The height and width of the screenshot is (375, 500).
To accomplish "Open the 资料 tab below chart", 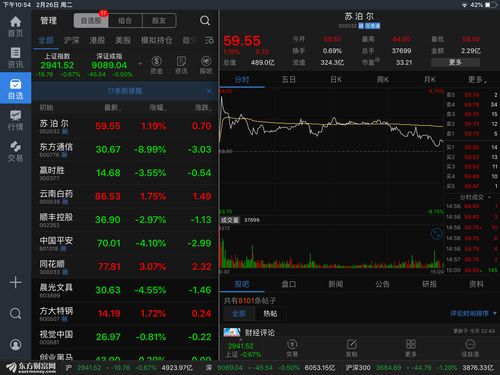I will [476, 284].
